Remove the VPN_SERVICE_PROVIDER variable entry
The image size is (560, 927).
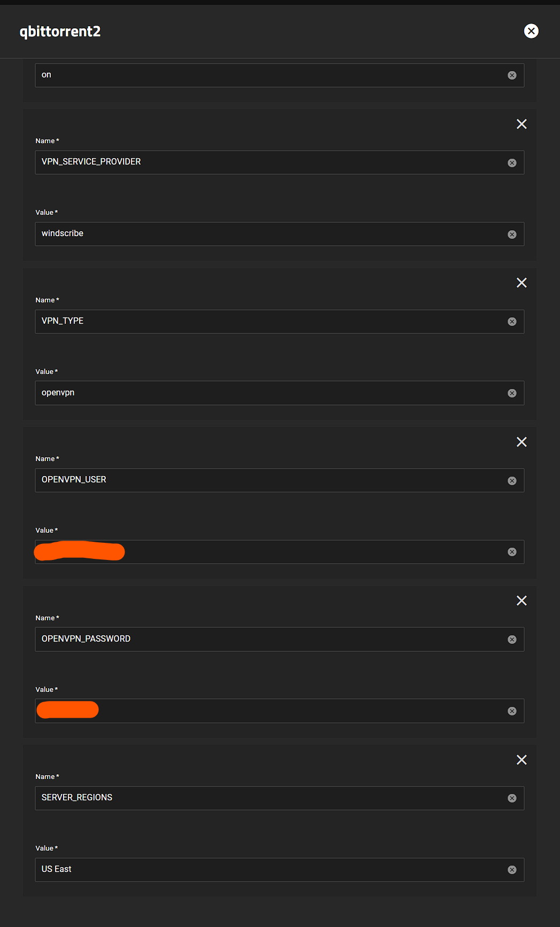[522, 124]
